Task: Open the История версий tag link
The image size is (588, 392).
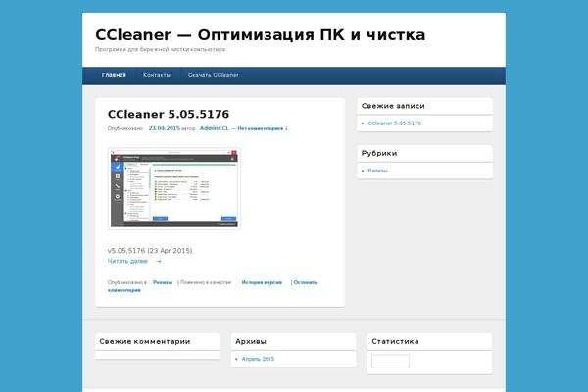Action: tap(262, 282)
